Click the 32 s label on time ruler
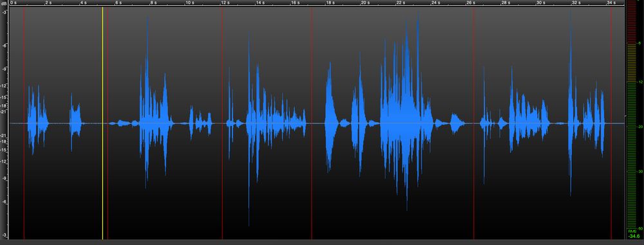Screen dimensions: 644x245 576,3
